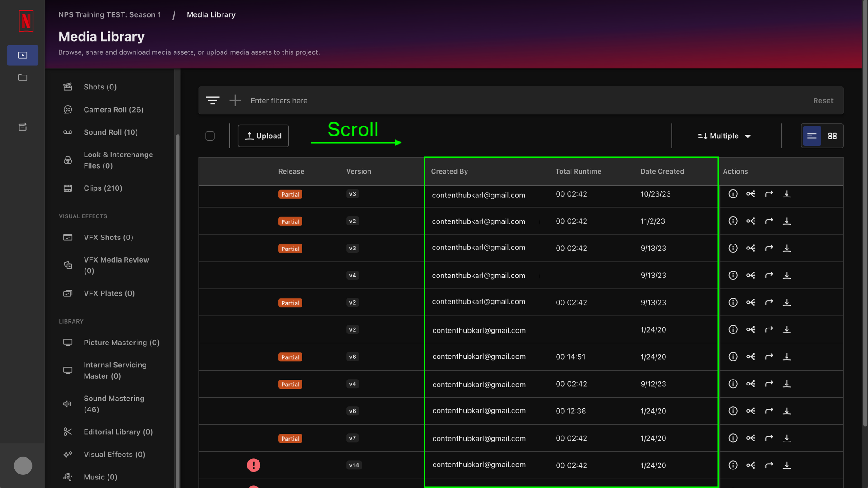Tick the select-all checkbox beside Upload

tap(210, 136)
